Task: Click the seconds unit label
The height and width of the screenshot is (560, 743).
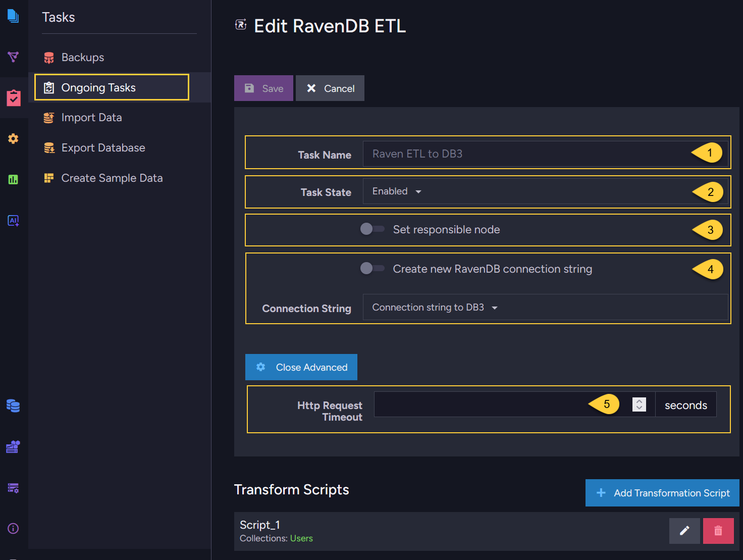Action: click(686, 405)
